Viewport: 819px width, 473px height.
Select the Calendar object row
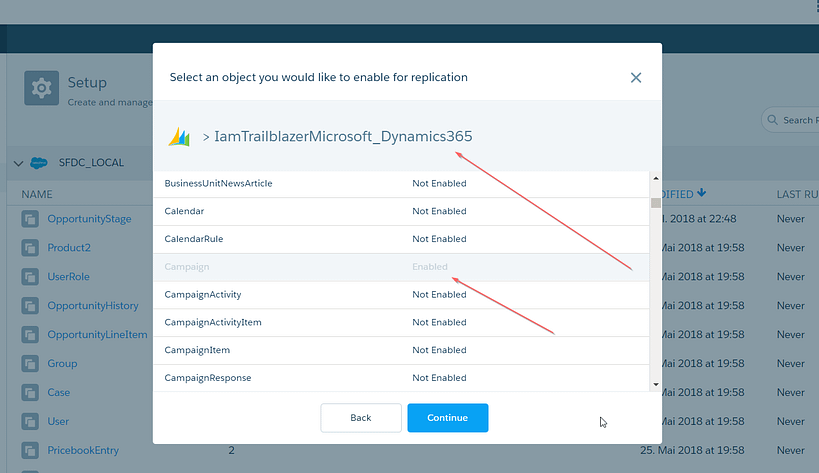click(x=401, y=211)
